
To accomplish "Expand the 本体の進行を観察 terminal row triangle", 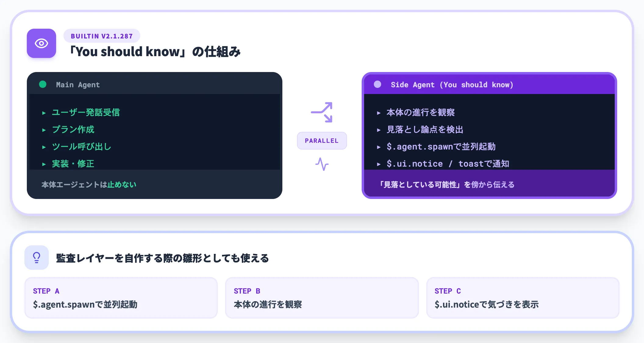I will pos(379,113).
